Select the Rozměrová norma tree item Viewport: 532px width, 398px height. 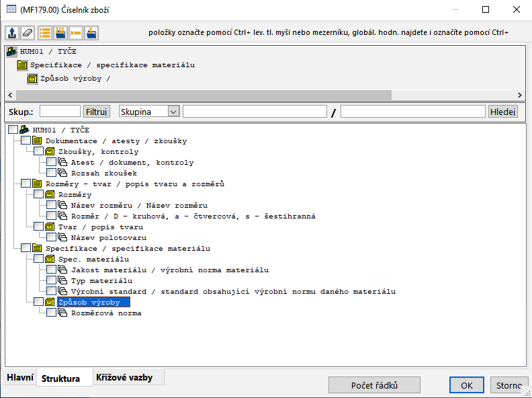tap(106, 313)
